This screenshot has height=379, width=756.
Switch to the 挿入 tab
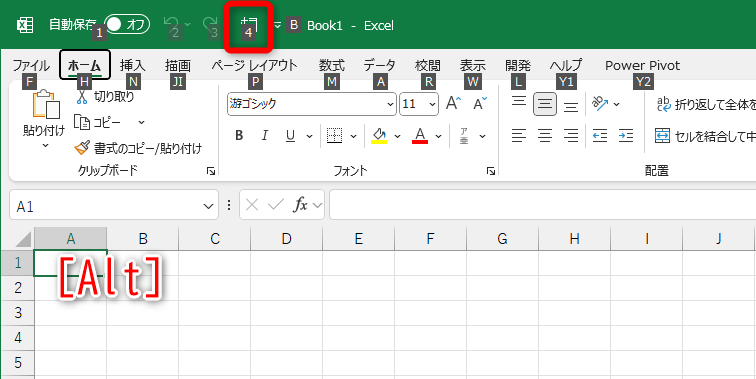pos(132,65)
